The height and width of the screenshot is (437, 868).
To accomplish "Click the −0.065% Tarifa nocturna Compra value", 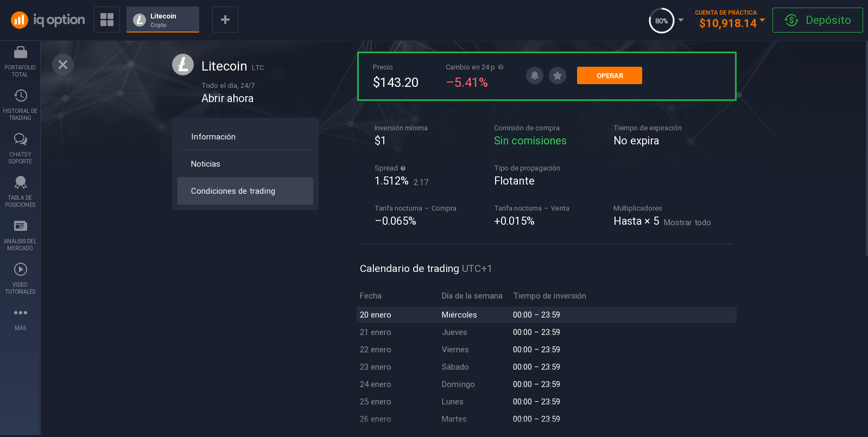I will (395, 221).
